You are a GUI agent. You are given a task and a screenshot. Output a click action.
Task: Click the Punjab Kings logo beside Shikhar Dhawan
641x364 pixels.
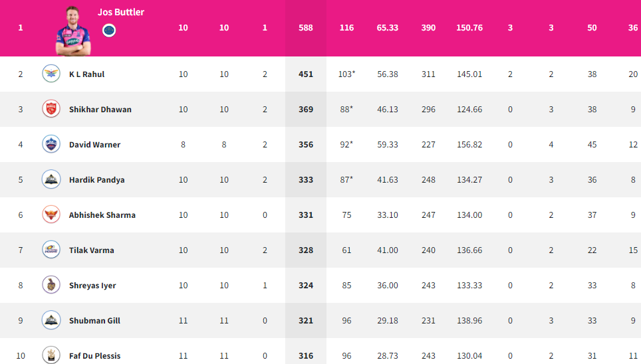click(x=51, y=109)
